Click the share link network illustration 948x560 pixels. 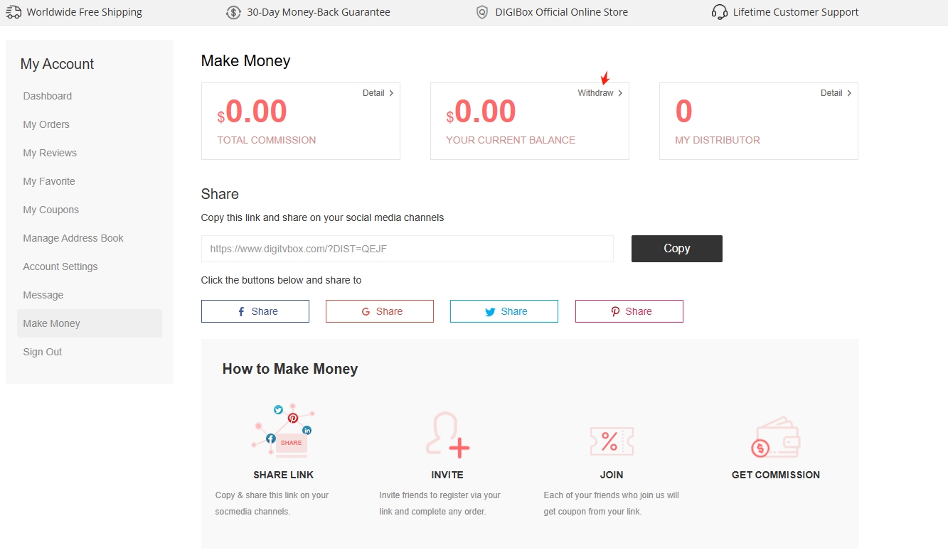[x=284, y=431]
